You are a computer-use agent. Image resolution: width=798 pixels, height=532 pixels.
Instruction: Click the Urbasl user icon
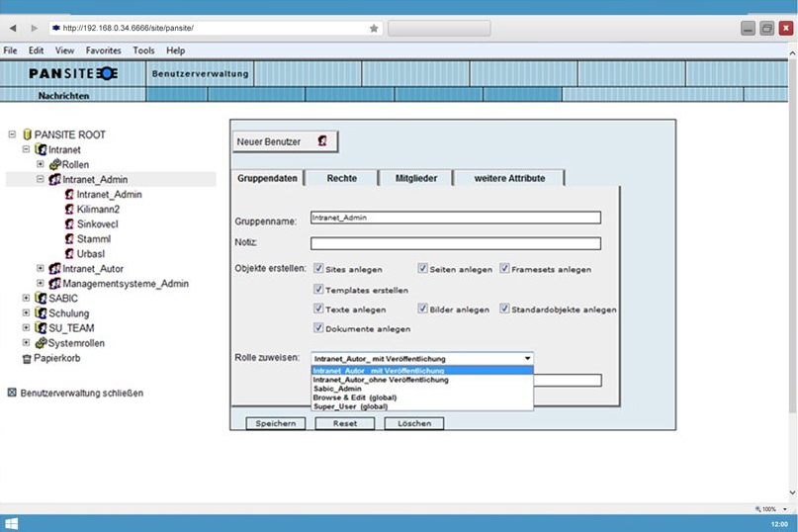70,253
